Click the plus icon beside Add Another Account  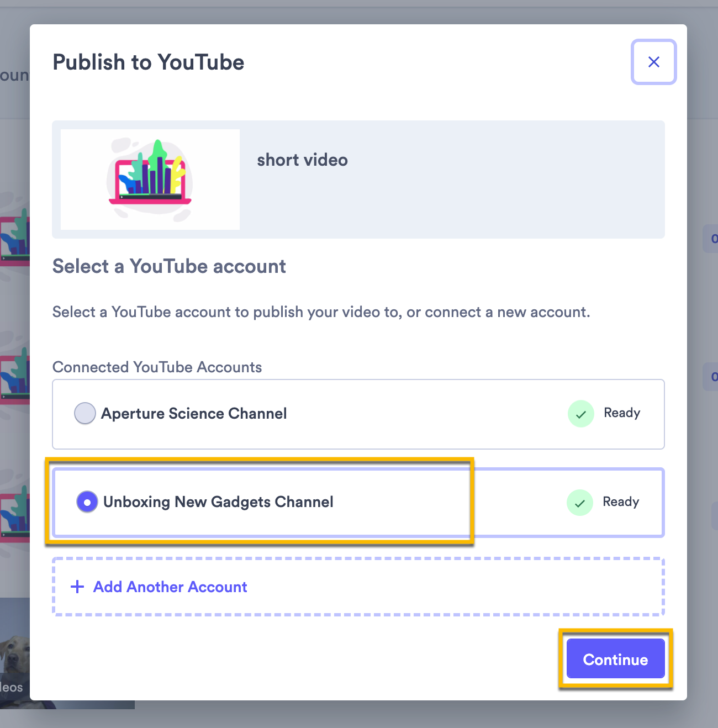77,587
